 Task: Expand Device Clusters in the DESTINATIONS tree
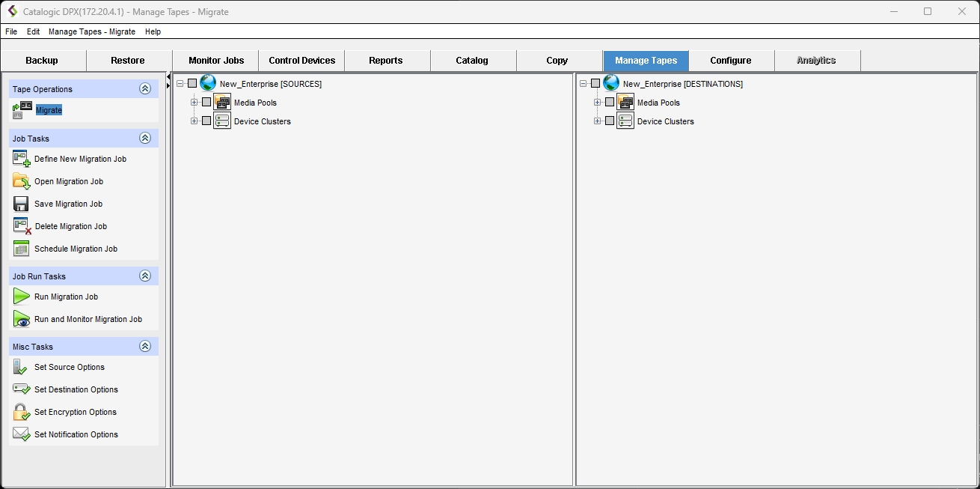coord(598,121)
